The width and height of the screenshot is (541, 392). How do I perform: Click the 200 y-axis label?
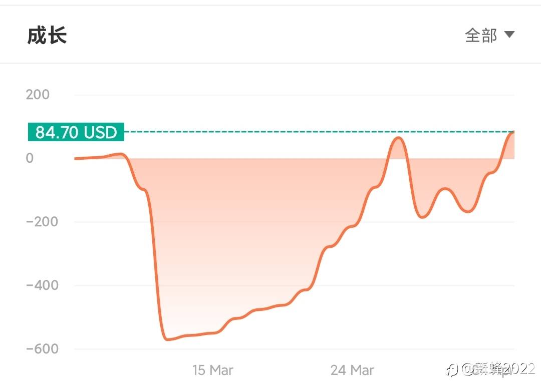pos(38,94)
